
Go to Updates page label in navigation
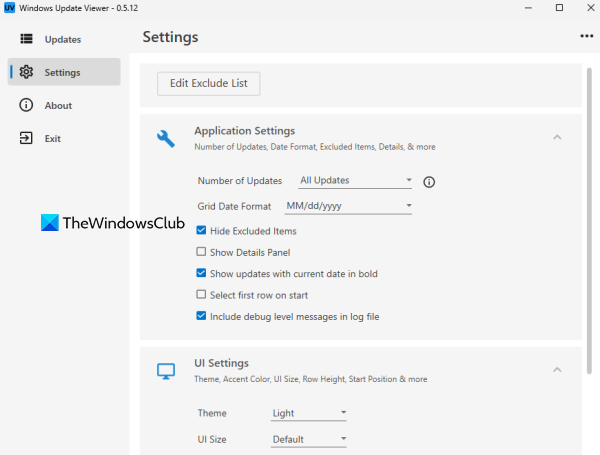click(x=63, y=39)
